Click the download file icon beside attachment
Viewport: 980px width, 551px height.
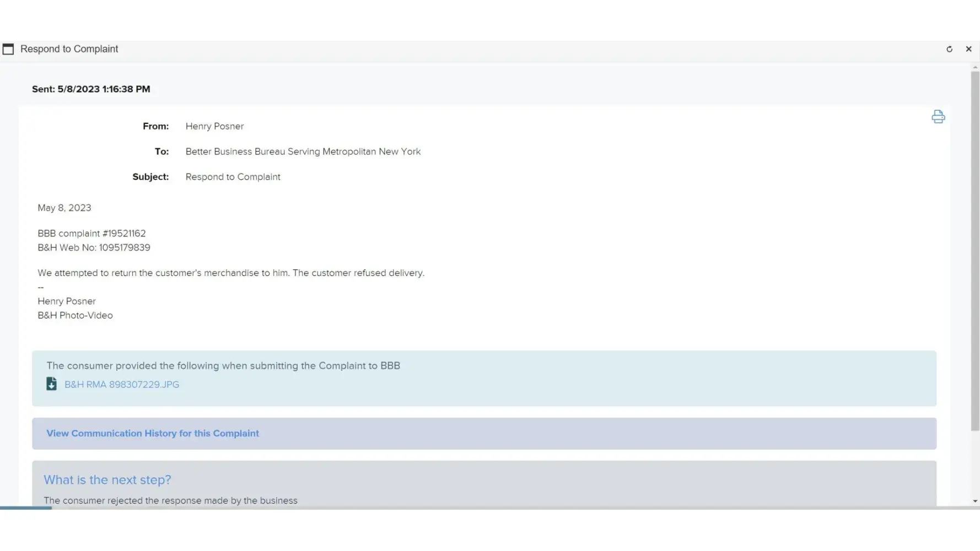click(x=51, y=384)
